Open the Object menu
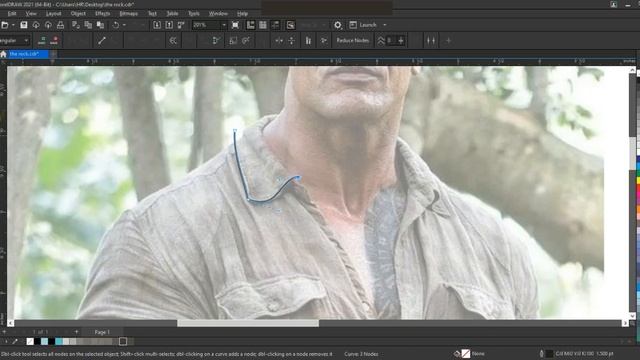The height and width of the screenshot is (360, 640). 78,13
